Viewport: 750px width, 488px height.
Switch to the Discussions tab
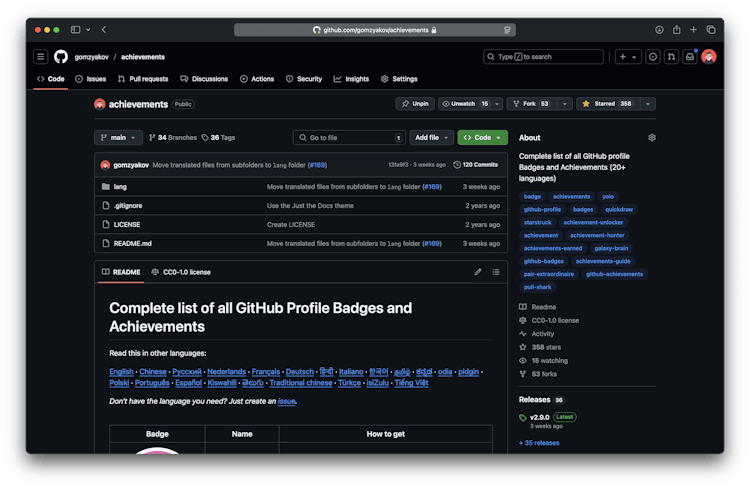pyautogui.click(x=204, y=79)
